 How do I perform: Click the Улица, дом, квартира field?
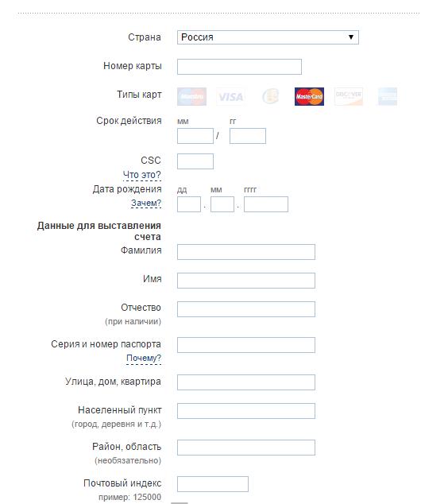(x=246, y=382)
